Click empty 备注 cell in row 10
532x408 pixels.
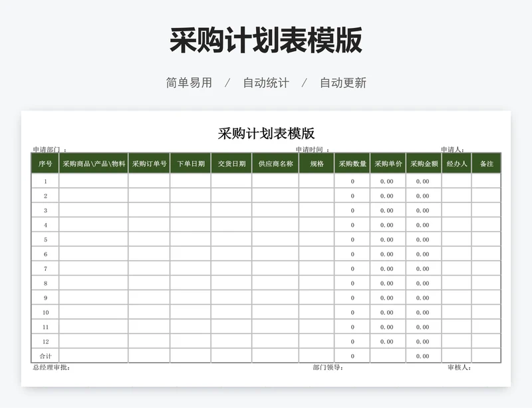[486, 313]
